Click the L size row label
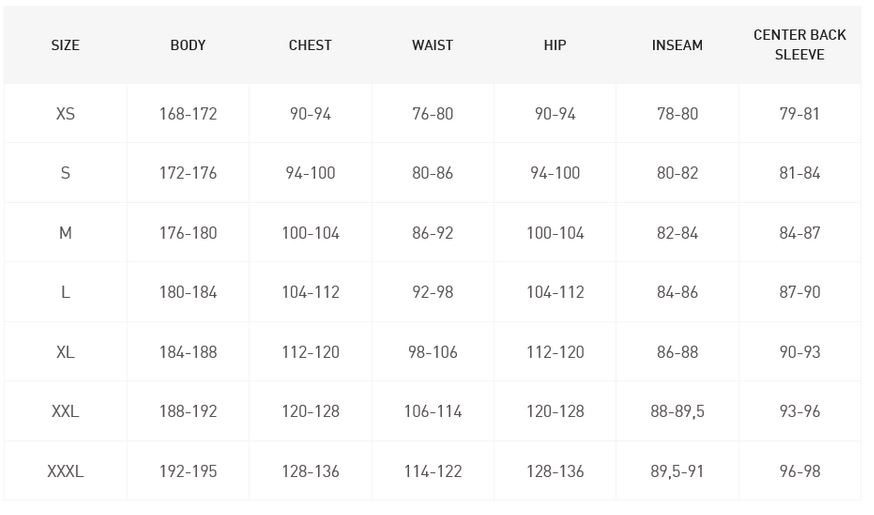The height and width of the screenshot is (515, 874). tap(65, 292)
